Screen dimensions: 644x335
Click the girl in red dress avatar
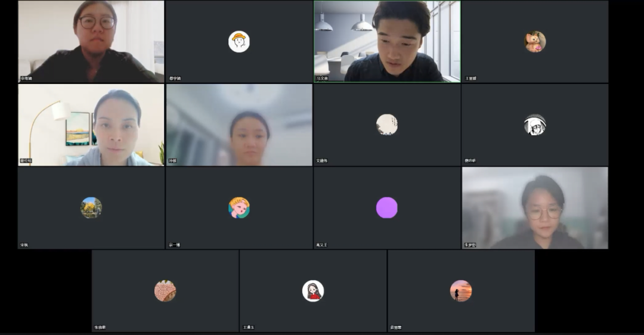click(312, 291)
